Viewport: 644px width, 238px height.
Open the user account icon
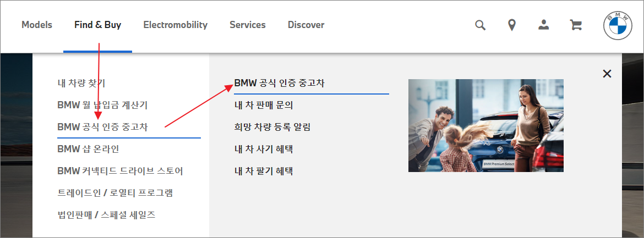[x=544, y=25]
